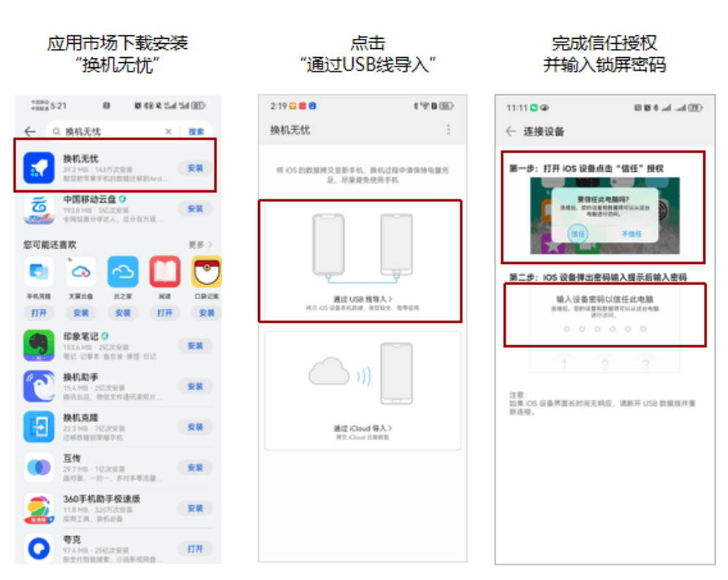The image size is (728, 580).
Task: Select the 360手机助手极速版 app icon
Action: coord(39,508)
